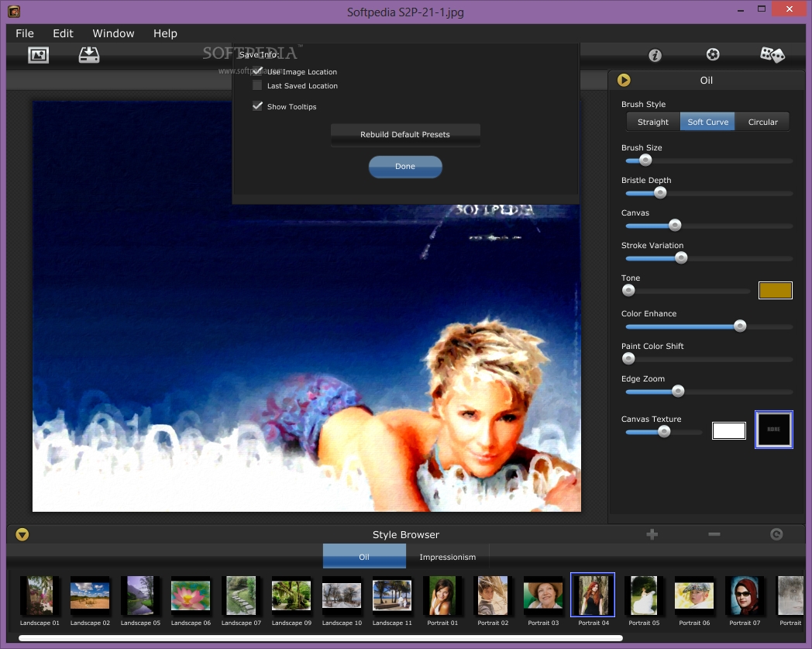Select Portrait 05 preset thumbnail

(x=644, y=595)
